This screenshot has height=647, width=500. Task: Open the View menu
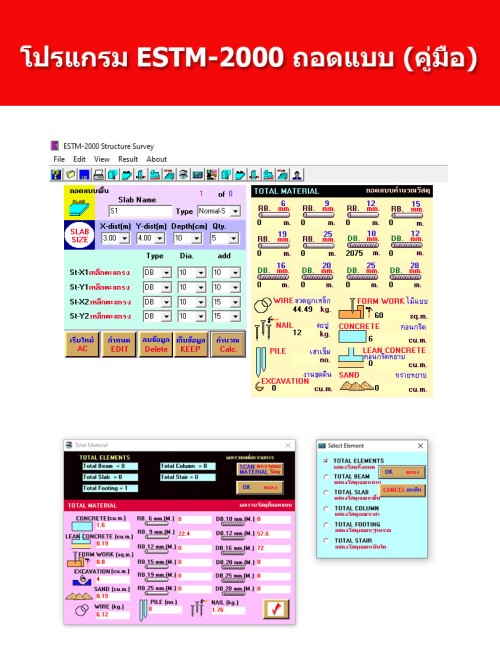(101, 159)
